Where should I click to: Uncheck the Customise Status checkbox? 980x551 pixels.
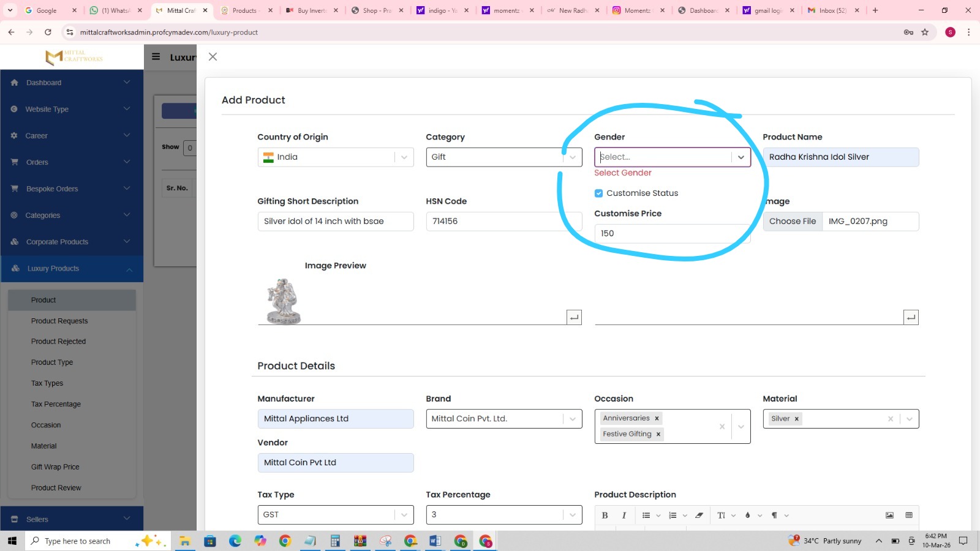coord(598,193)
